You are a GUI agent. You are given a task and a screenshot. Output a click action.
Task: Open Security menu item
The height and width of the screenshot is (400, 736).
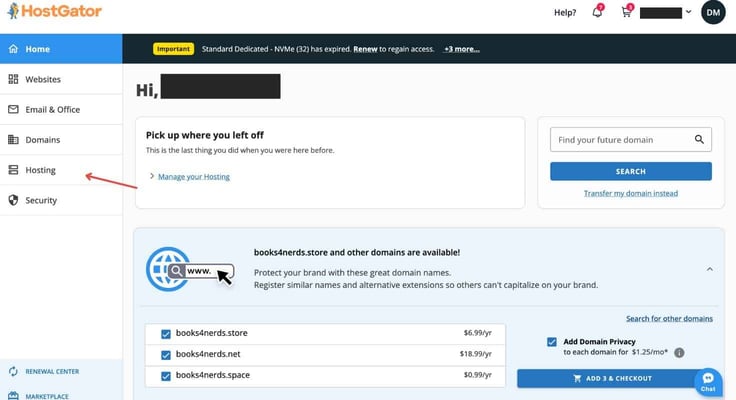(61, 200)
